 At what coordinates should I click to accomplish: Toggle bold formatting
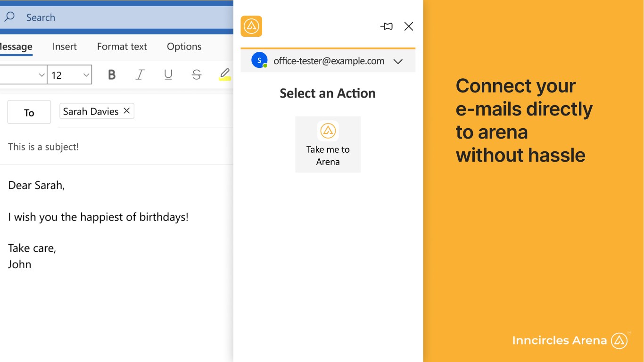pos(112,74)
